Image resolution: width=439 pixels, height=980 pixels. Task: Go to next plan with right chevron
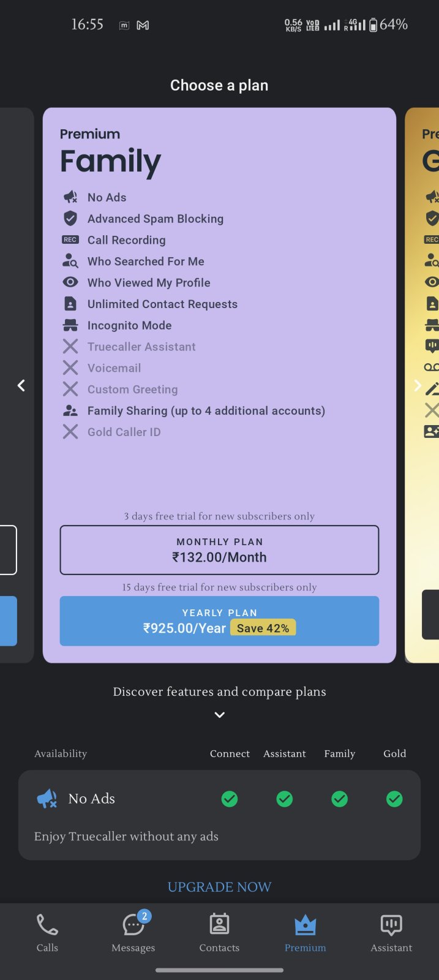point(418,385)
